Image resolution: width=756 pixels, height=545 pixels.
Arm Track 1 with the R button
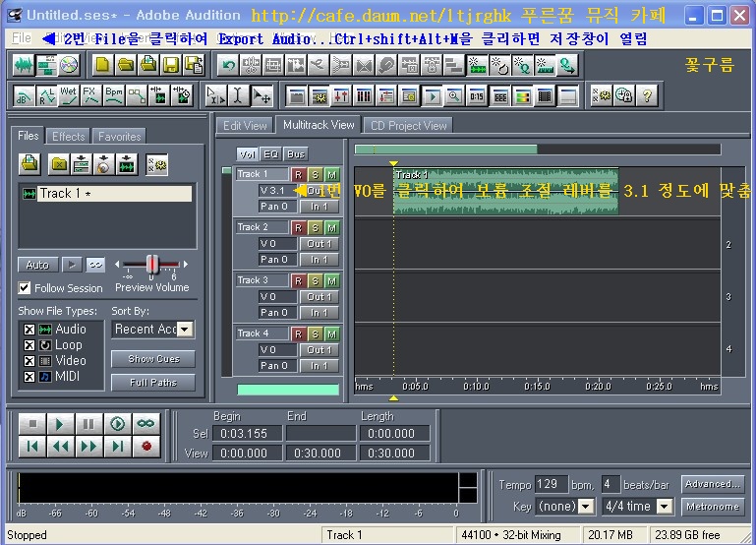coord(299,174)
